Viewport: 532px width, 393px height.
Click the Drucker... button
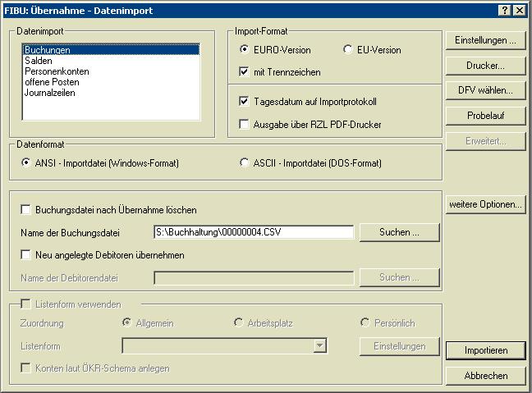485,66
